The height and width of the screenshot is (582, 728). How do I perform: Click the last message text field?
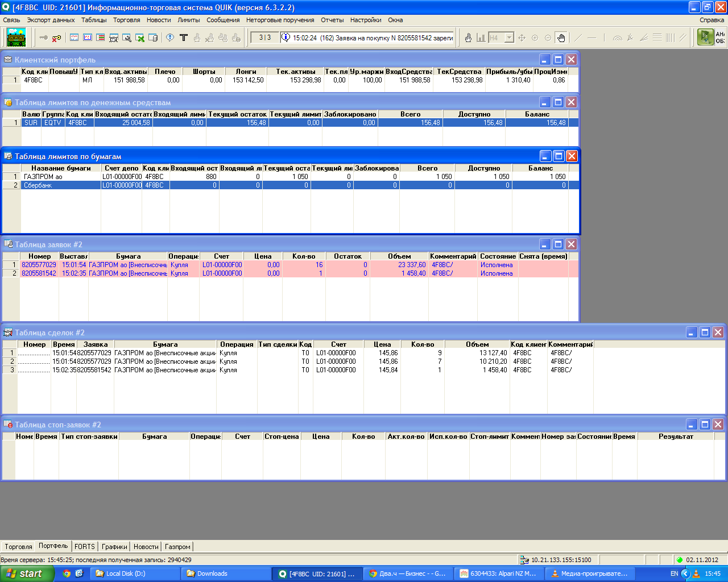[x=367, y=38]
